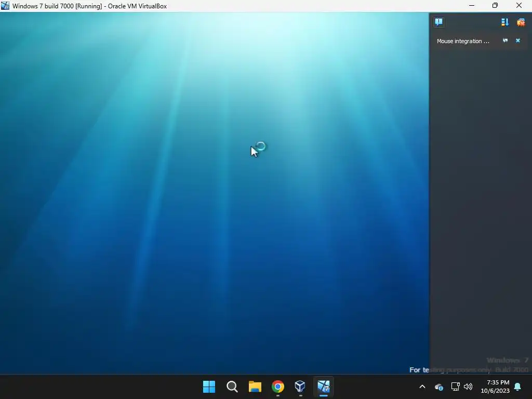Screen dimensions: 532x399
Task: Open the network tray icon
Action: pos(455,387)
